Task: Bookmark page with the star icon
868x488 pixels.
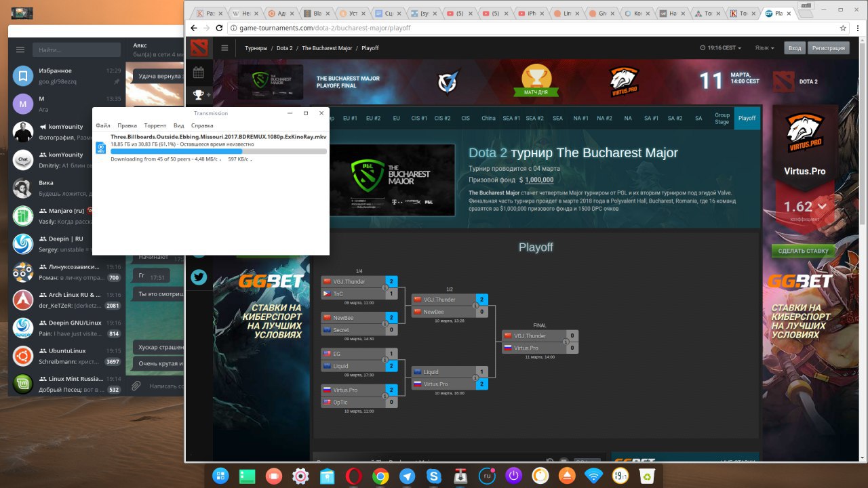Action: (843, 28)
